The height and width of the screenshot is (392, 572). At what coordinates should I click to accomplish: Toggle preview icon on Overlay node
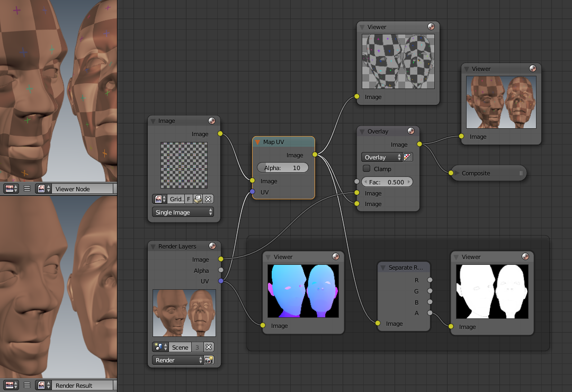click(x=411, y=131)
